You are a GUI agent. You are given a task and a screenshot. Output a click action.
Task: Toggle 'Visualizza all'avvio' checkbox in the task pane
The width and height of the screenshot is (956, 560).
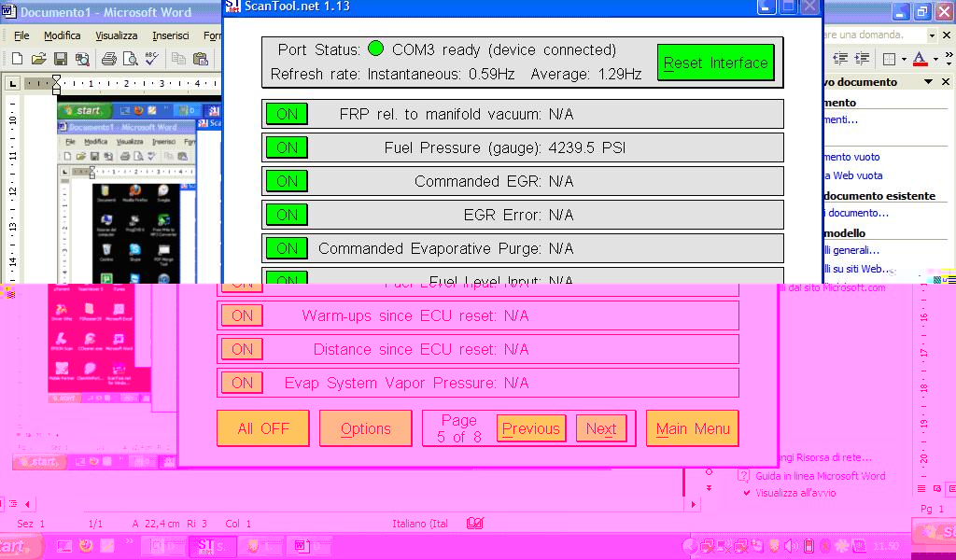point(747,493)
